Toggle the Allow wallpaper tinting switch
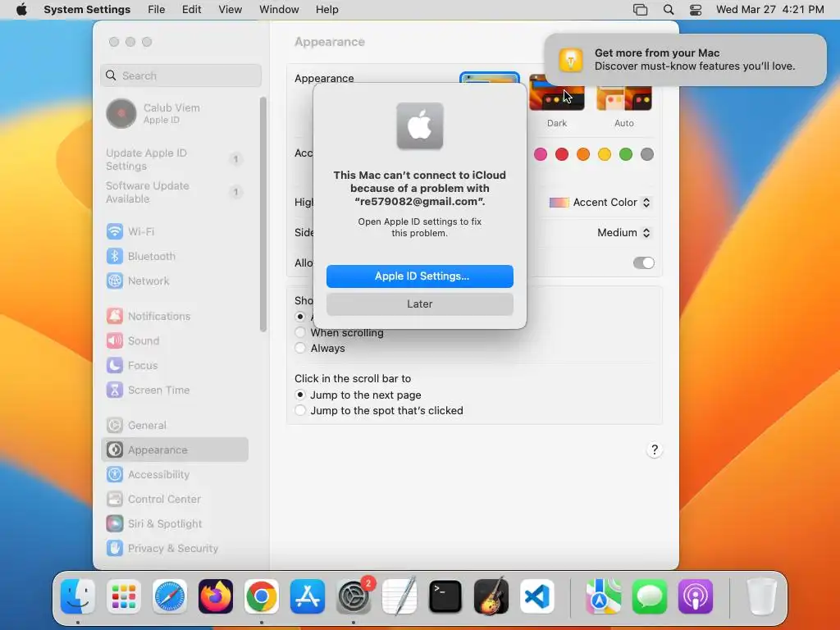 643,263
